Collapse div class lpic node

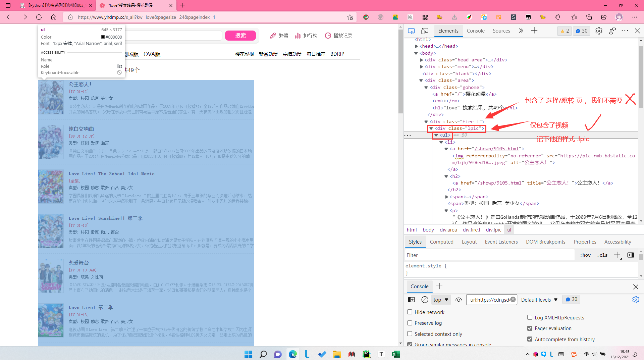pyautogui.click(x=431, y=128)
